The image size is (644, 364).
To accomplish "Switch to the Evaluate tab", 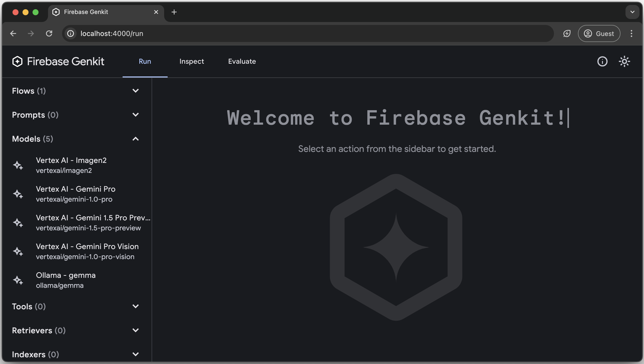I will (241, 61).
